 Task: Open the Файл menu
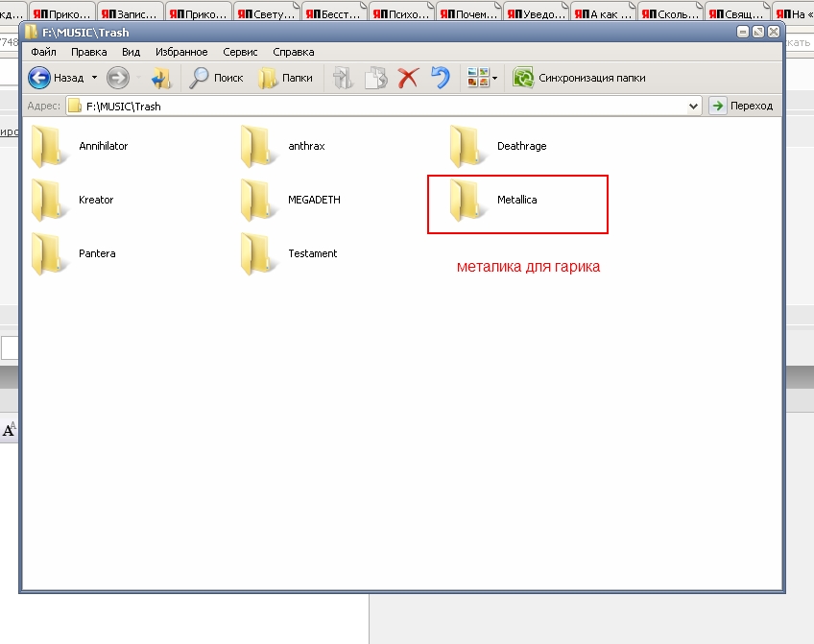[x=43, y=52]
